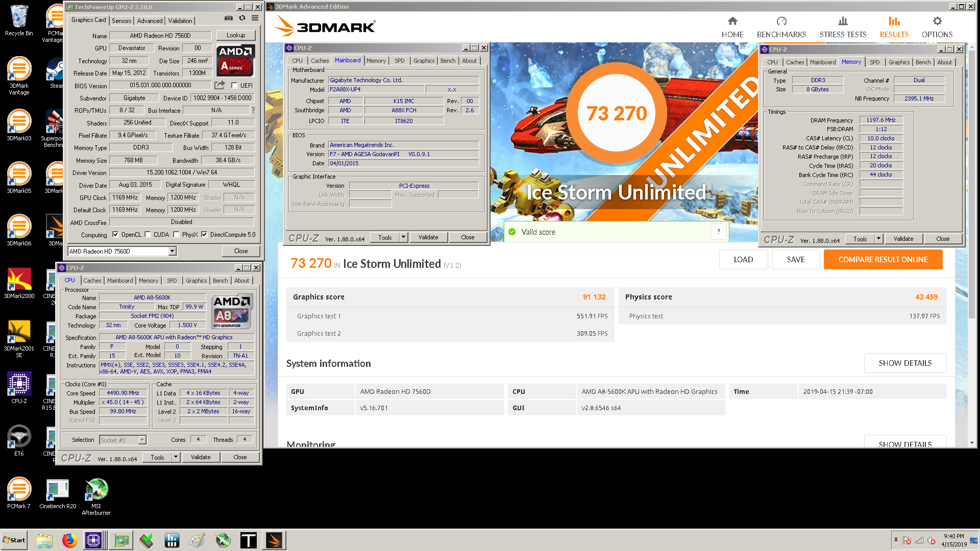This screenshot has height=551, width=980.
Task: Switch to 3DMark RESULTS section
Action: tap(894, 28)
